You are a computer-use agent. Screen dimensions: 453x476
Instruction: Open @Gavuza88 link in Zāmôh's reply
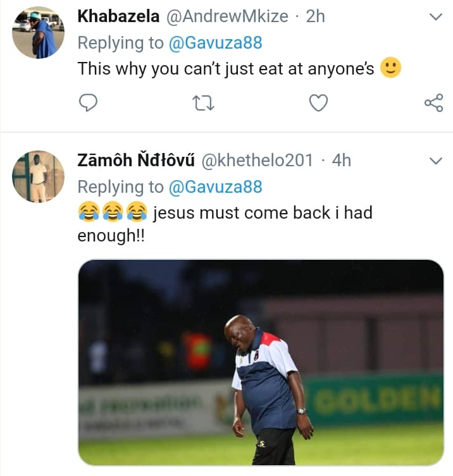(214, 187)
